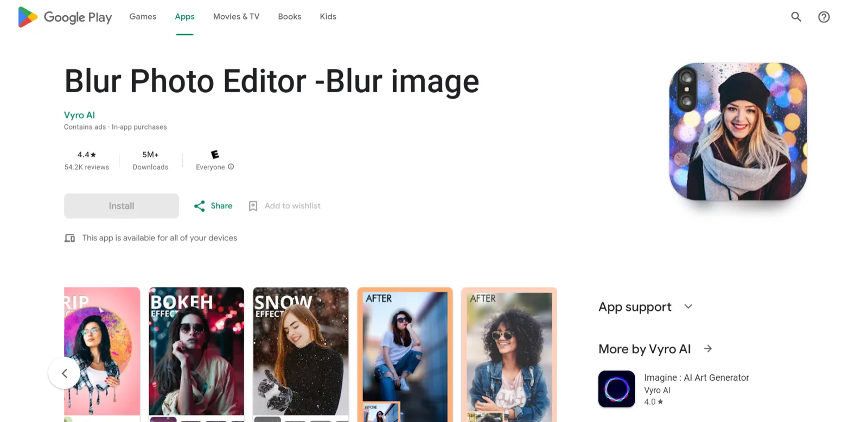The height and width of the screenshot is (422, 868).
Task: Click the Blur Photo Editor title
Action: click(x=272, y=81)
